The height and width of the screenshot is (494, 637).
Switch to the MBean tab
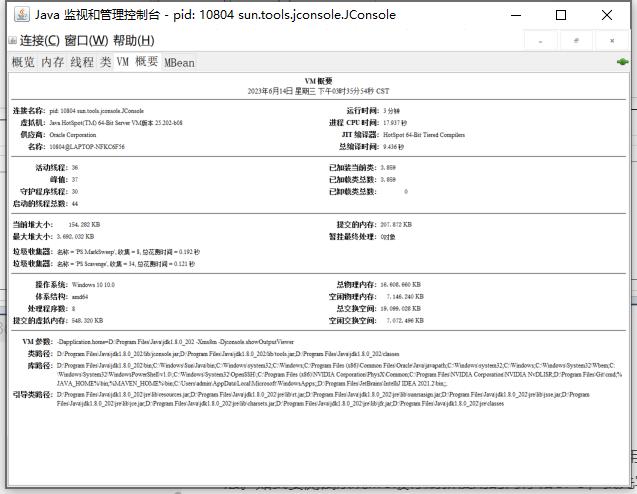pyautogui.click(x=179, y=63)
